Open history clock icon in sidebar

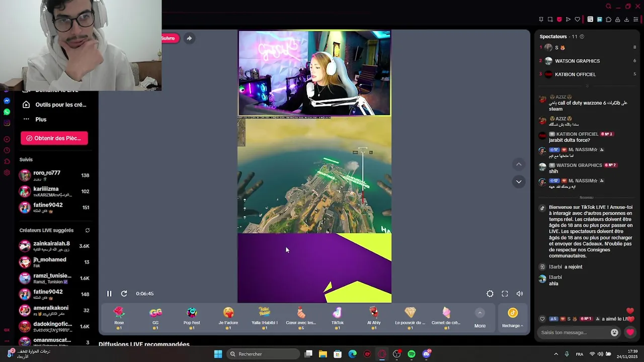click(7, 150)
